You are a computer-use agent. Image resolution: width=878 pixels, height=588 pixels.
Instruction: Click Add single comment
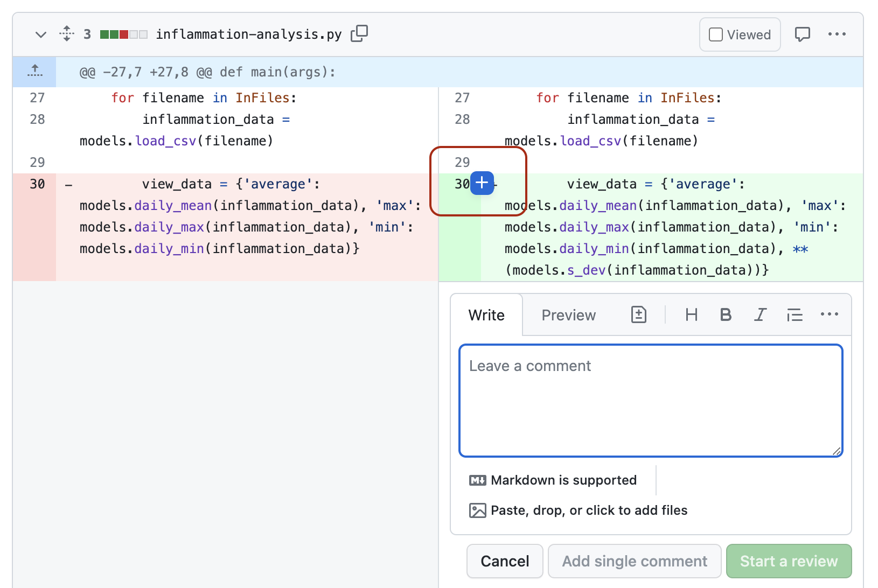(x=635, y=561)
